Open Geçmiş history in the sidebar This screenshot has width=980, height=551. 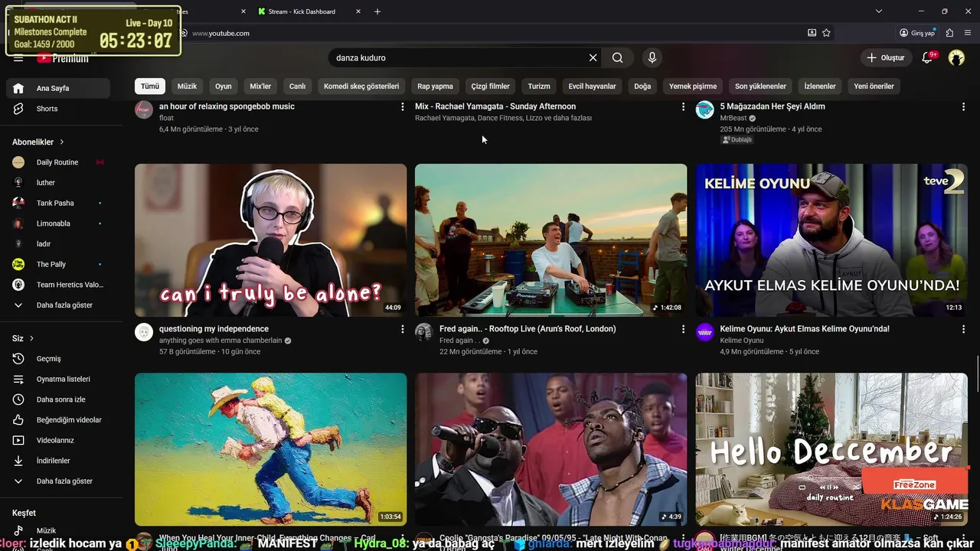(x=58, y=359)
